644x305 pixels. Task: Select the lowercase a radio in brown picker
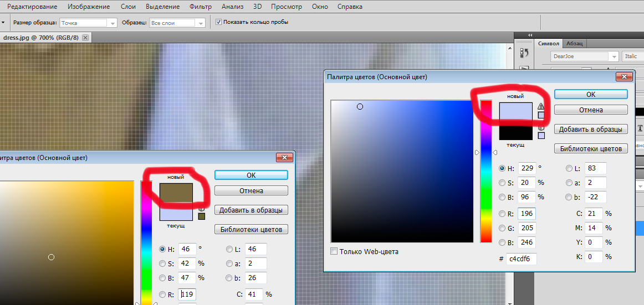click(229, 263)
